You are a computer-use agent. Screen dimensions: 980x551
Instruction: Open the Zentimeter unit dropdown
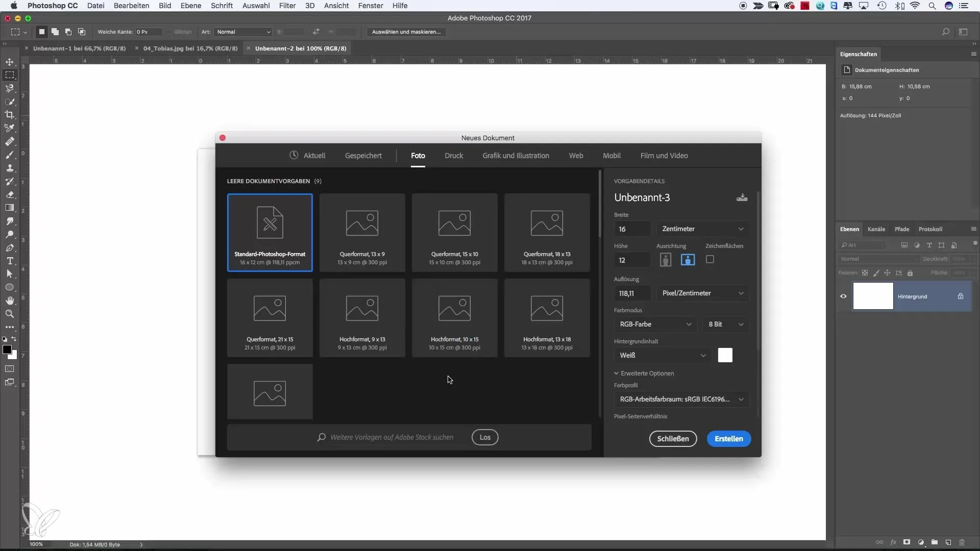point(703,229)
